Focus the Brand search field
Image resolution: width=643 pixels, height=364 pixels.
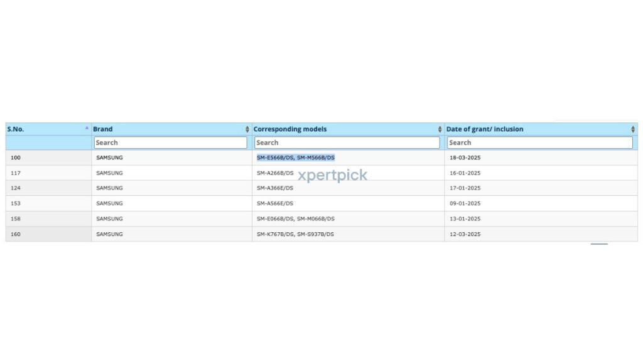coord(170,142)
